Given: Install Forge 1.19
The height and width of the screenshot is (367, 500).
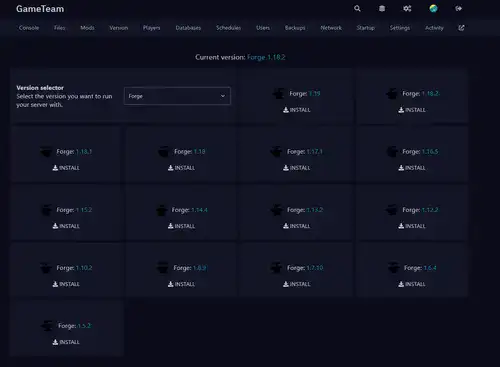Looking at the screenshot, I should tap(297, 110).
